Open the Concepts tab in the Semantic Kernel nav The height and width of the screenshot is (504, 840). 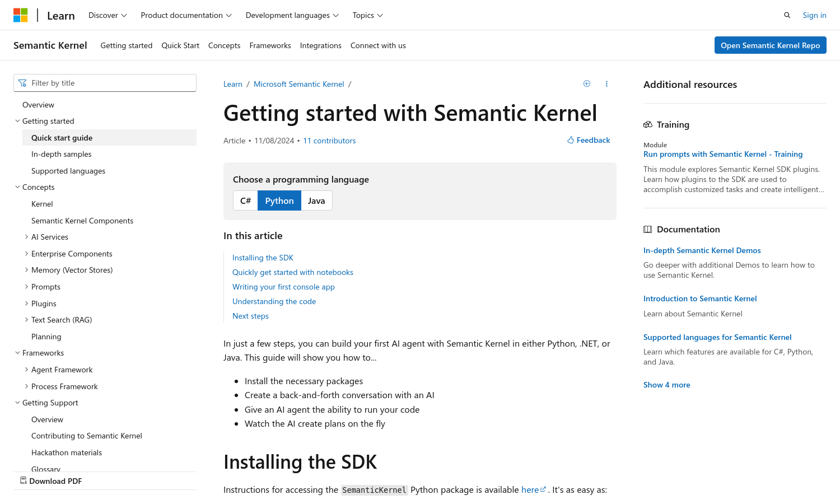[224, 45]
